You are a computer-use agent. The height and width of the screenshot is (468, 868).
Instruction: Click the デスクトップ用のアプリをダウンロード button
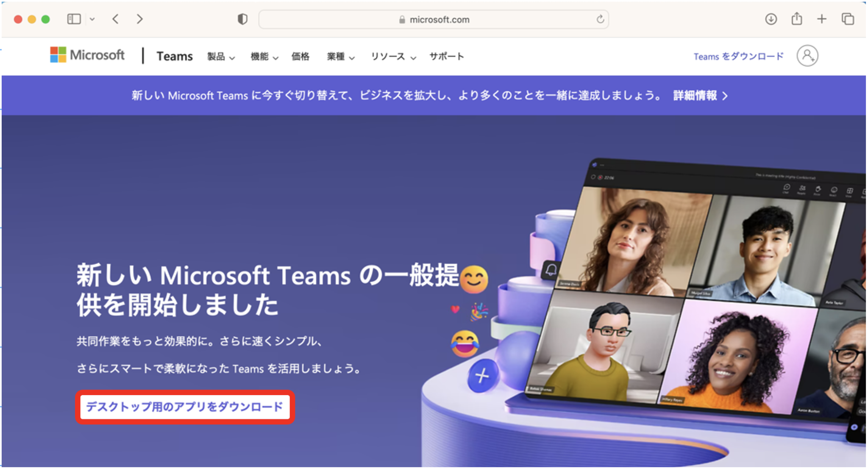click(184, 406)
